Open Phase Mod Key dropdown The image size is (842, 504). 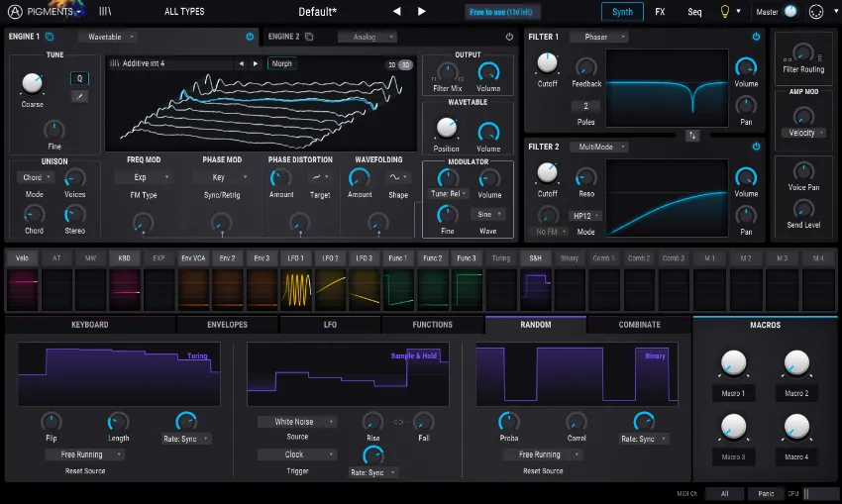[x=222, y=177]
